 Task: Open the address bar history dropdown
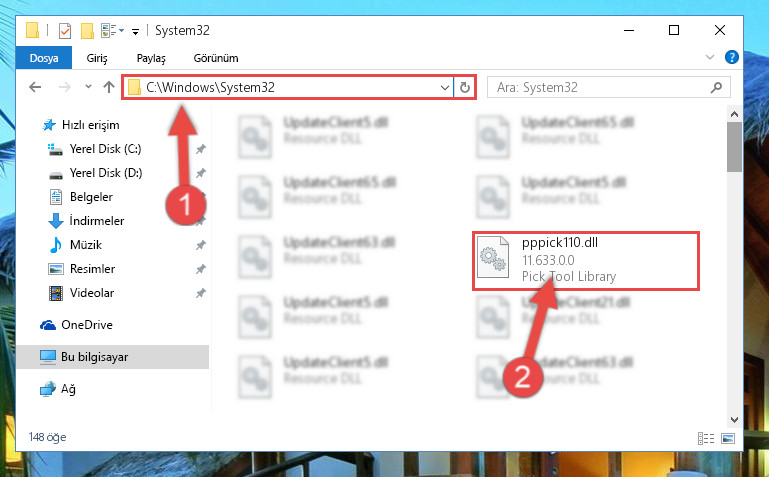tap(444, 88)
